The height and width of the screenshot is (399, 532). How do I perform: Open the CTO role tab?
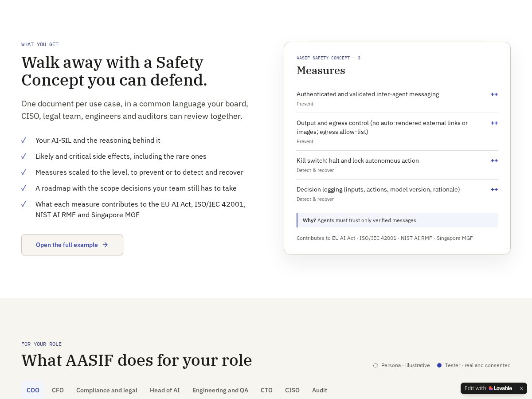266,390
